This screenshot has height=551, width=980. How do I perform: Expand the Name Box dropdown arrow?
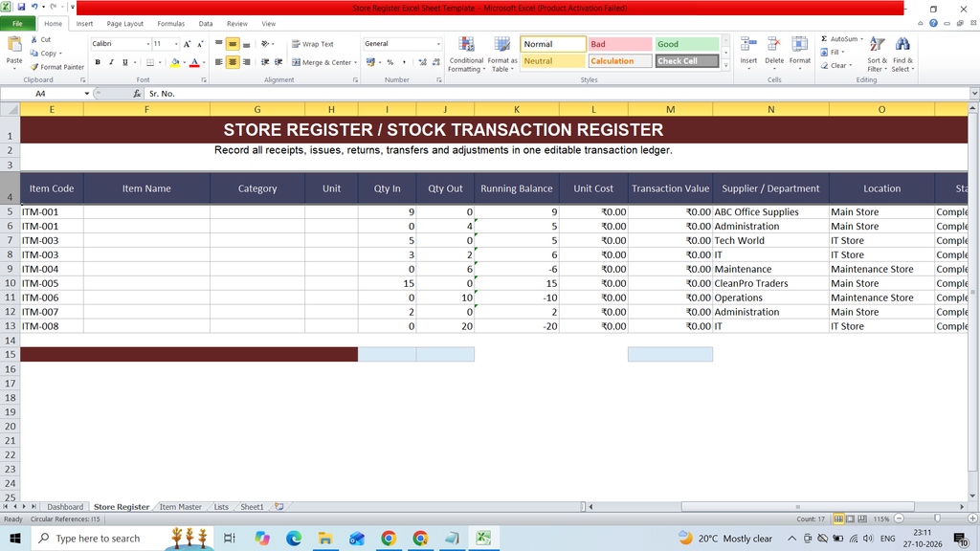click(x=86, y=94)
